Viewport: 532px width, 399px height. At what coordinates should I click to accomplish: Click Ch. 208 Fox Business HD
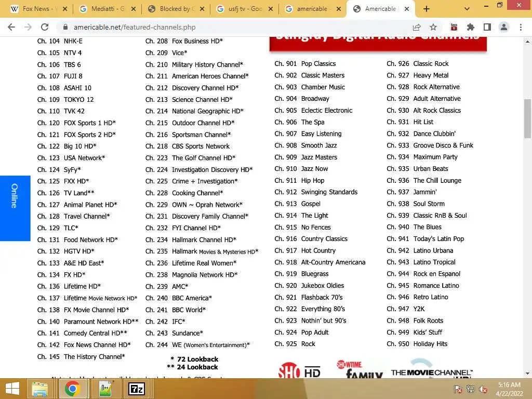184,41
